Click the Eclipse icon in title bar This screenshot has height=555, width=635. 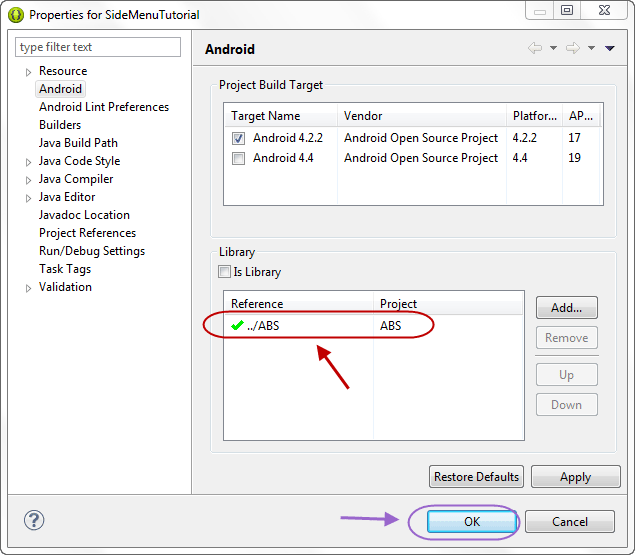click(x=16, y=15)
